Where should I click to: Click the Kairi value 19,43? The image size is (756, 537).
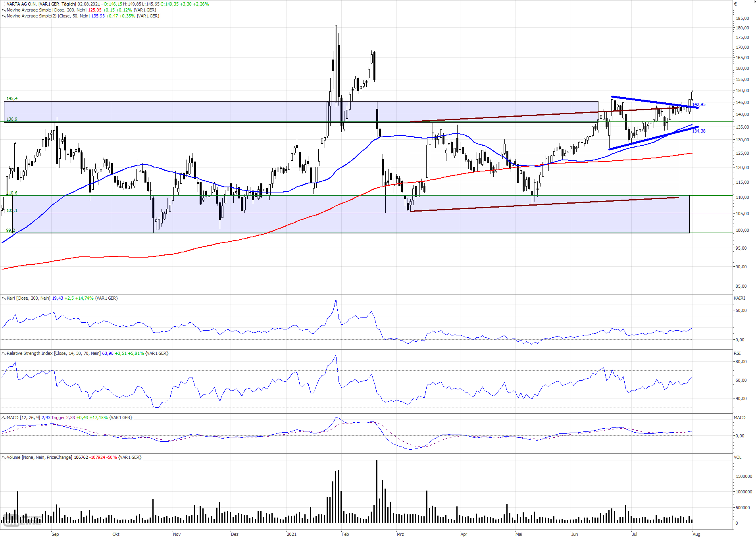click(x=58, y=298)
